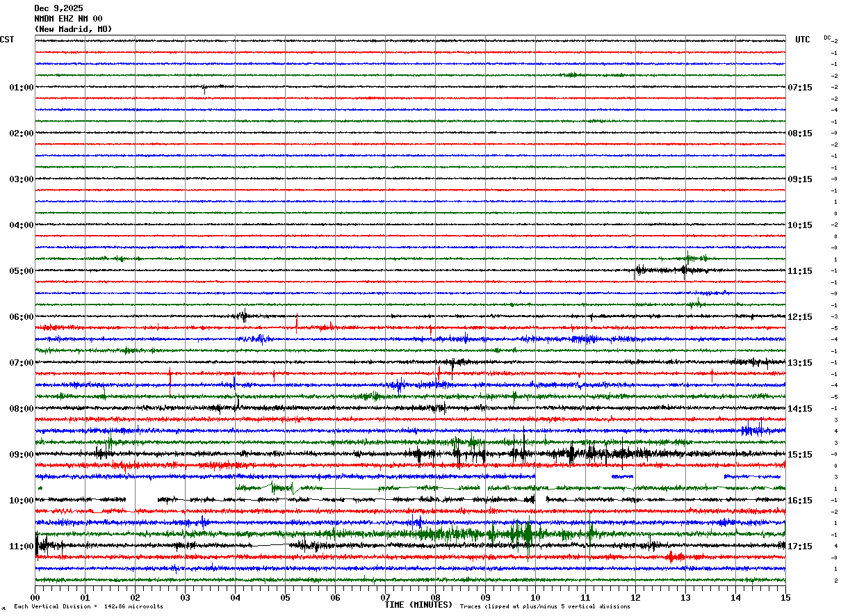Click the UTC timezone label
The height and width of the screenshot is (616, 841).
pos(803,40)
